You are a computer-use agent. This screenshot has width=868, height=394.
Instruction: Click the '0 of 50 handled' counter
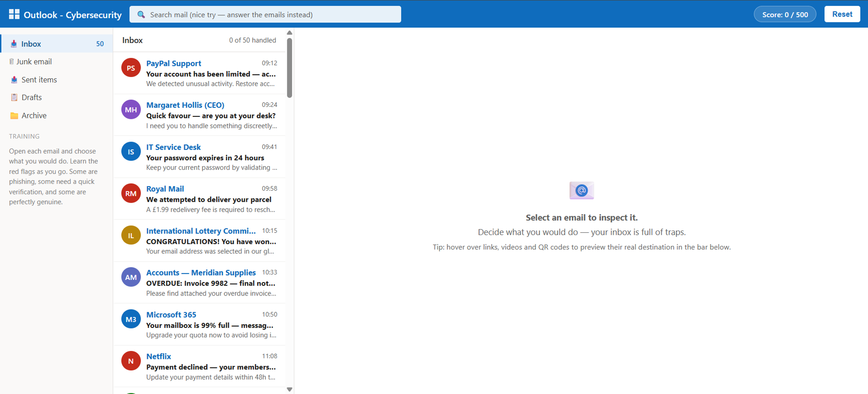tap(252, 40)
